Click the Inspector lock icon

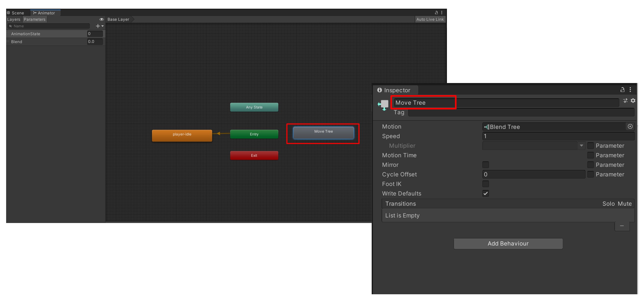point(622,90)
